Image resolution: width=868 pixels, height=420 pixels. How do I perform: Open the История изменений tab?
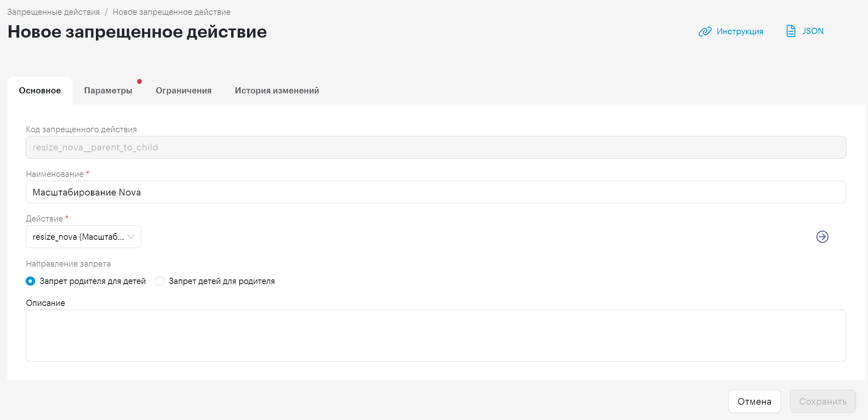pos(277,91)
